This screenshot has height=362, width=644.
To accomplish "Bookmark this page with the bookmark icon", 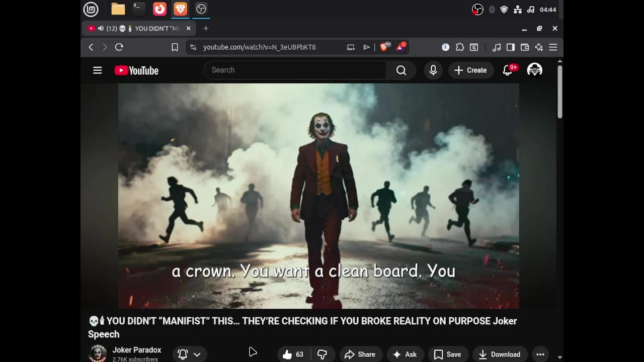I will coord(175,47).
